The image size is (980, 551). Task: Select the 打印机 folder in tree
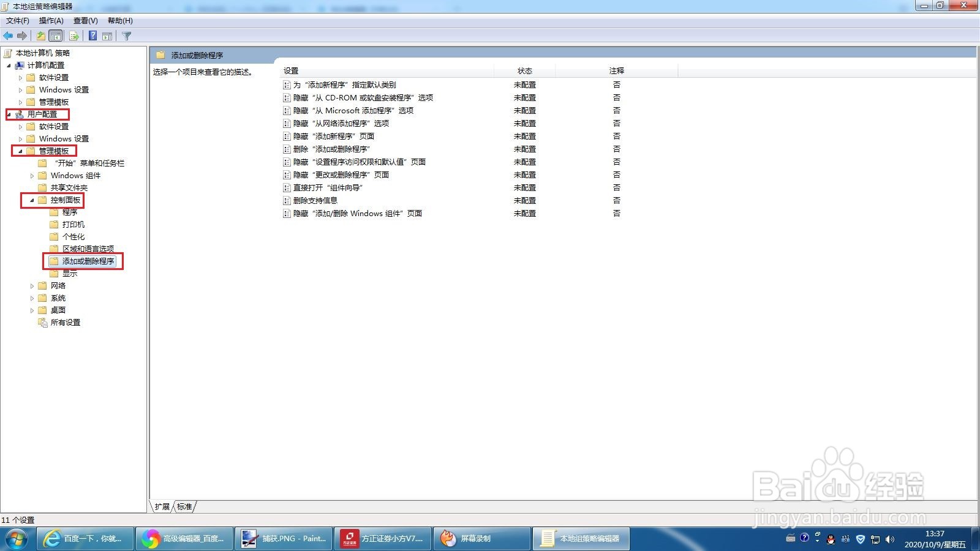tap(73, 225)
